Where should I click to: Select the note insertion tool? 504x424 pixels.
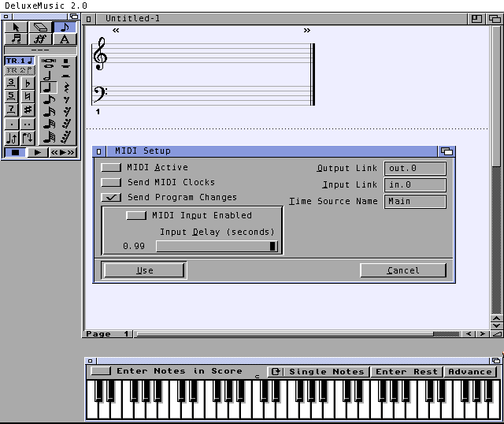[65, 28]
